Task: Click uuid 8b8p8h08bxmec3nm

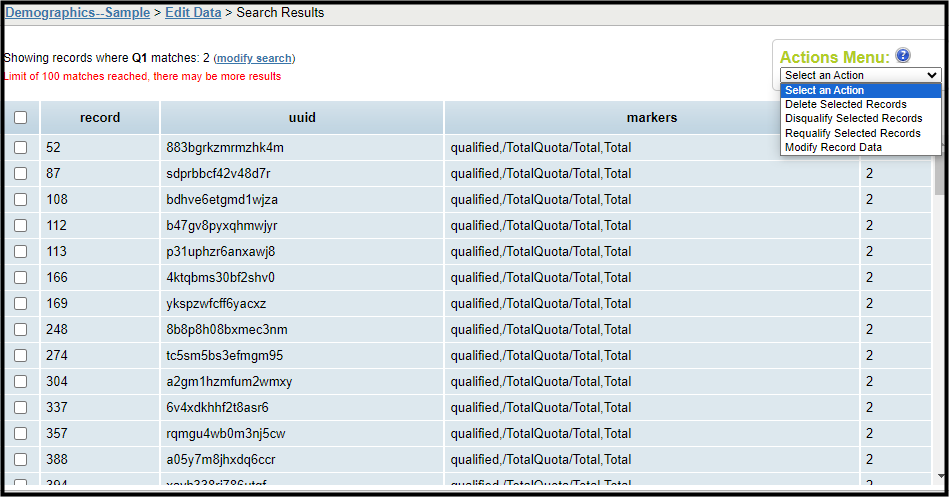Action: coord(226,329)
